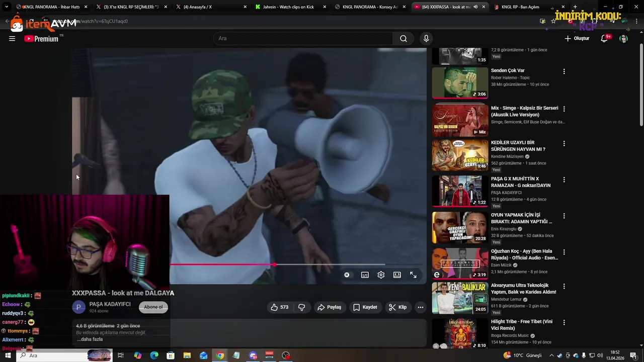
Task: Open the Windows Start menu
Action: point(8,355)
